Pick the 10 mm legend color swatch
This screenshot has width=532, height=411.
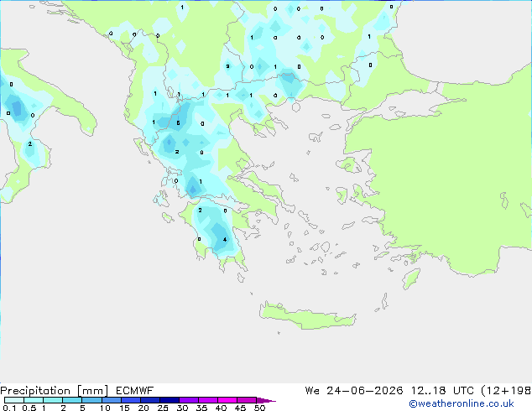click(x=112, y=400)
